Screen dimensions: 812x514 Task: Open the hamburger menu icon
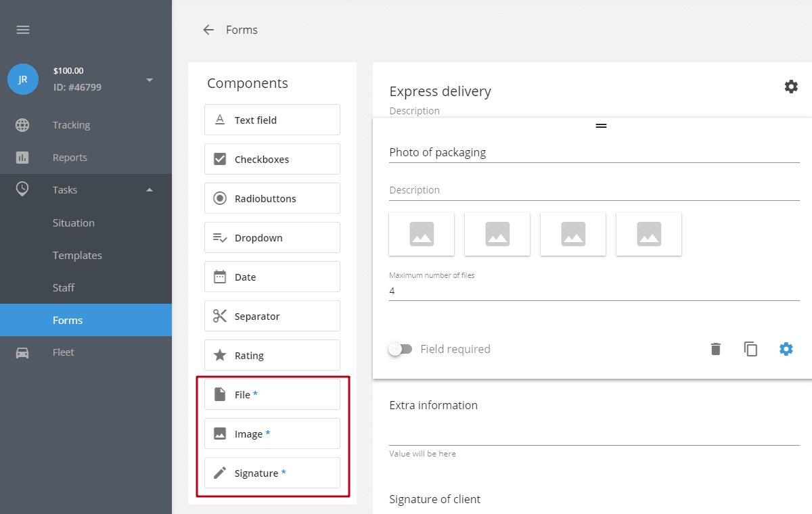click(x=23, y=30)
